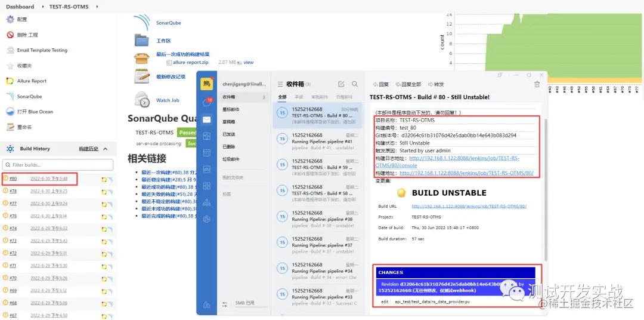The image size is (644, 320).
Task: Click Dashboard breadcrumb
Action: [x=20, y=7]
